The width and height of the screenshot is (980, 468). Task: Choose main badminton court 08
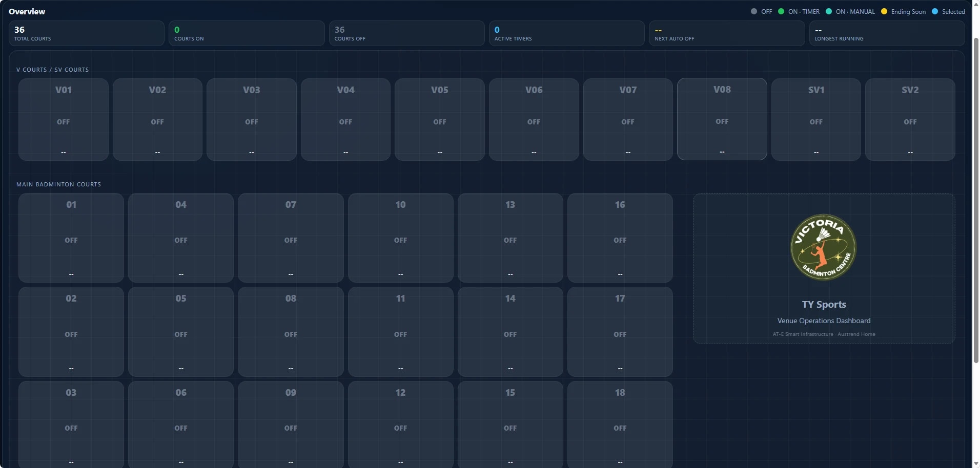click(291, 332)
